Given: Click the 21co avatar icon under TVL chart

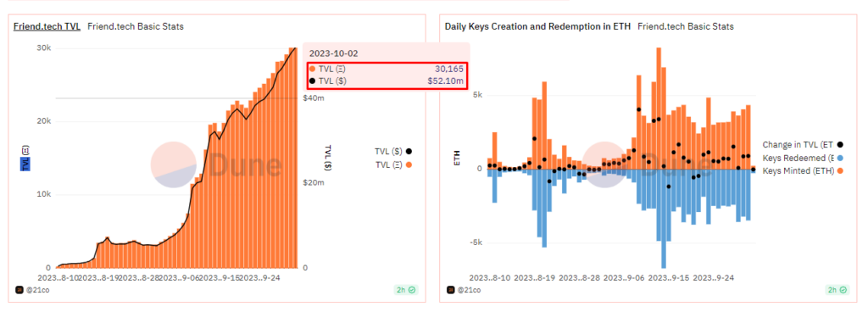Looking at the screenshot, I should [x=19, y=289].
